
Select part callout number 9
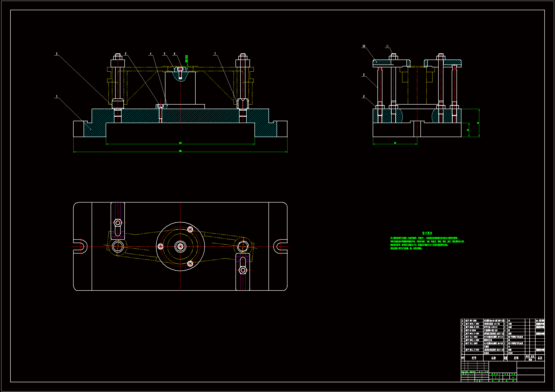(364, 75)
